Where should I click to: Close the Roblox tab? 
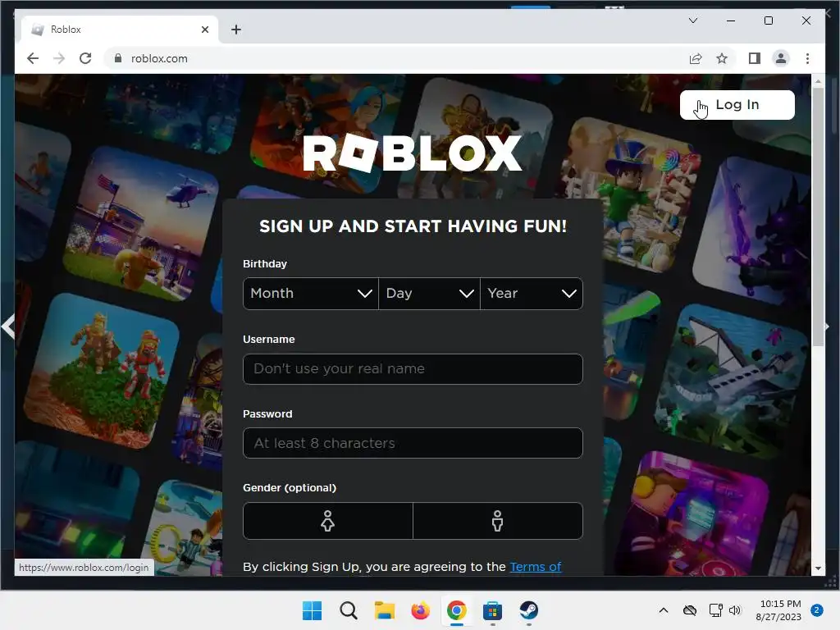[204, 30]
